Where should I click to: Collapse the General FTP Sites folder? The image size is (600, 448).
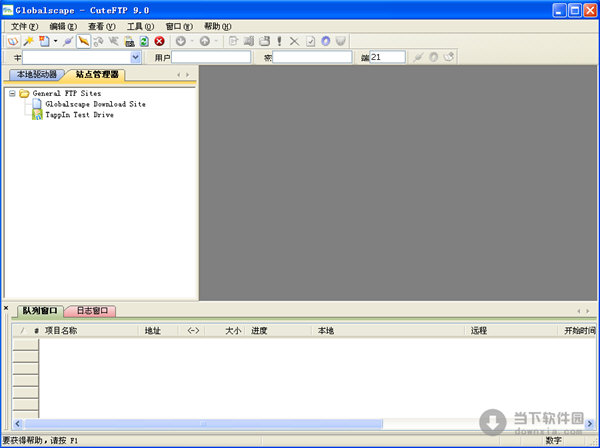(12, 93)
